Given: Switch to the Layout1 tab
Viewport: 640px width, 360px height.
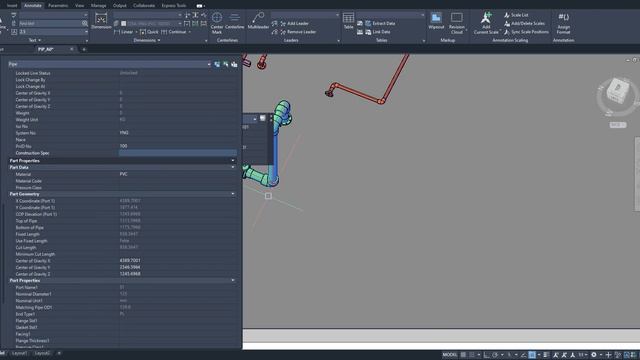Looking at the screenshot, I should pyautogui.click(x=19, y=353).
